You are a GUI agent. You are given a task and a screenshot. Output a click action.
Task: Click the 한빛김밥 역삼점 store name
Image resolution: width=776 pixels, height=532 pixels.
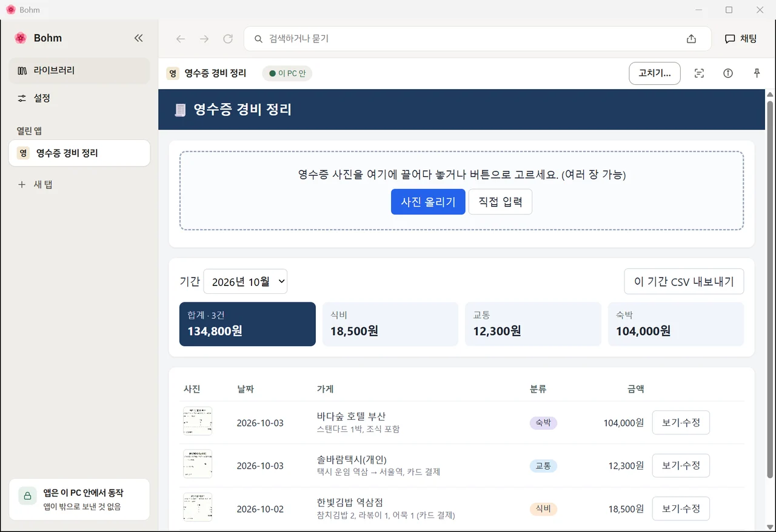coord(350,502)
